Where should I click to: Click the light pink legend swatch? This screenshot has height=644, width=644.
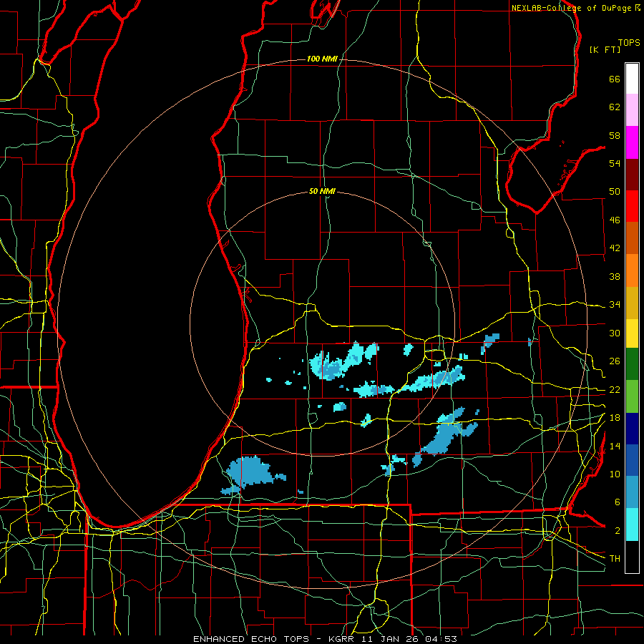[632, 109]
